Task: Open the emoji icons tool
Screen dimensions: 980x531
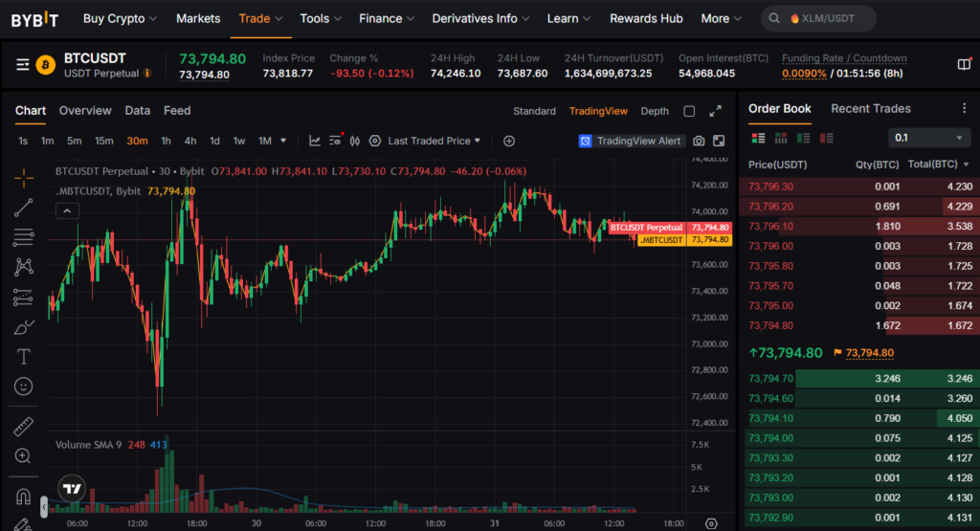Action: tap(24, 387)
